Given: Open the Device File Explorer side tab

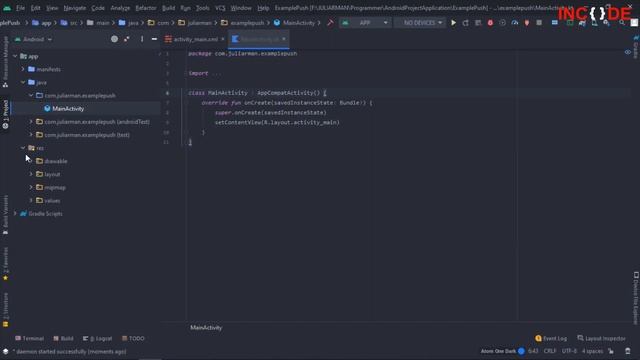Looking at the screenshot, I should point(636,298).
